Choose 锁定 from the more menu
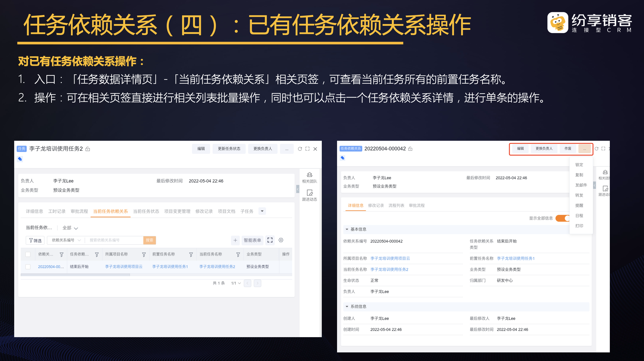 coord(579,165)
